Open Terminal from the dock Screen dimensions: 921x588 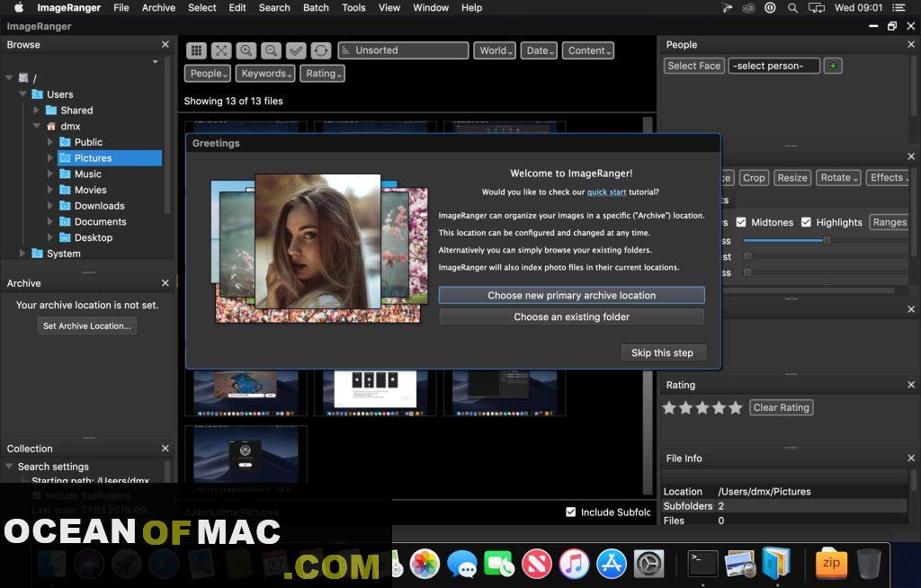click(x=702, y=564)
